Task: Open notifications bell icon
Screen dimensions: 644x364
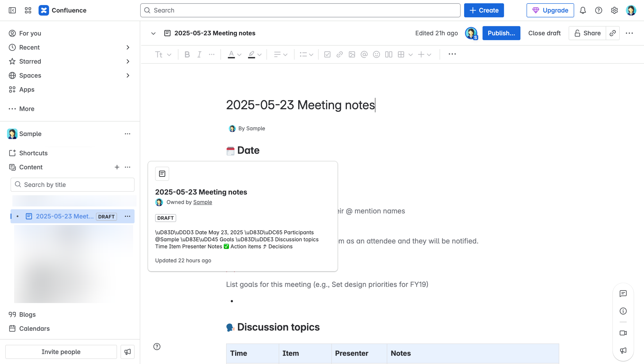Action: [x=583, y=10]
